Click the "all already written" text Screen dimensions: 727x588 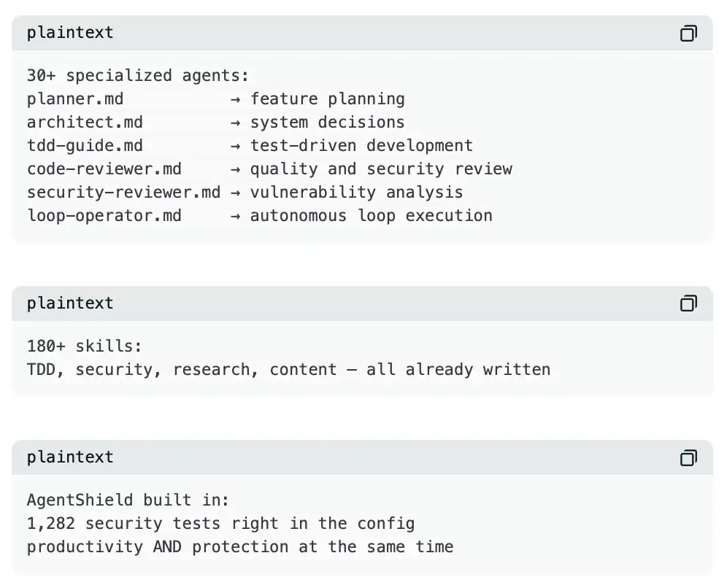[458, 369]
